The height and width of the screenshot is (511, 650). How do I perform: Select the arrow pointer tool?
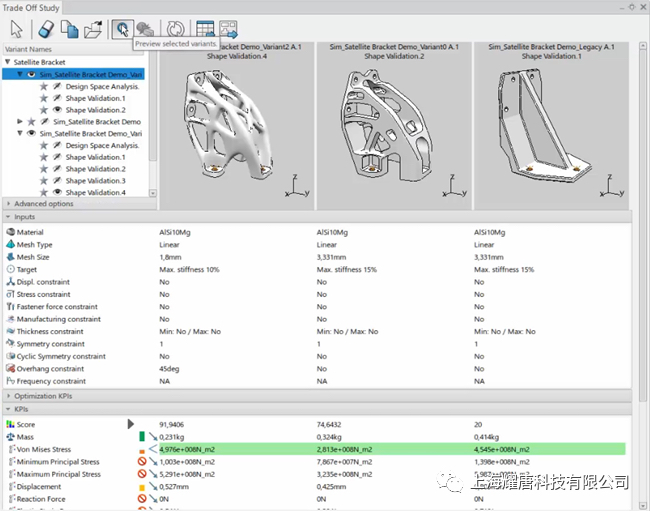pyautogui.click(x=17, y=29)
